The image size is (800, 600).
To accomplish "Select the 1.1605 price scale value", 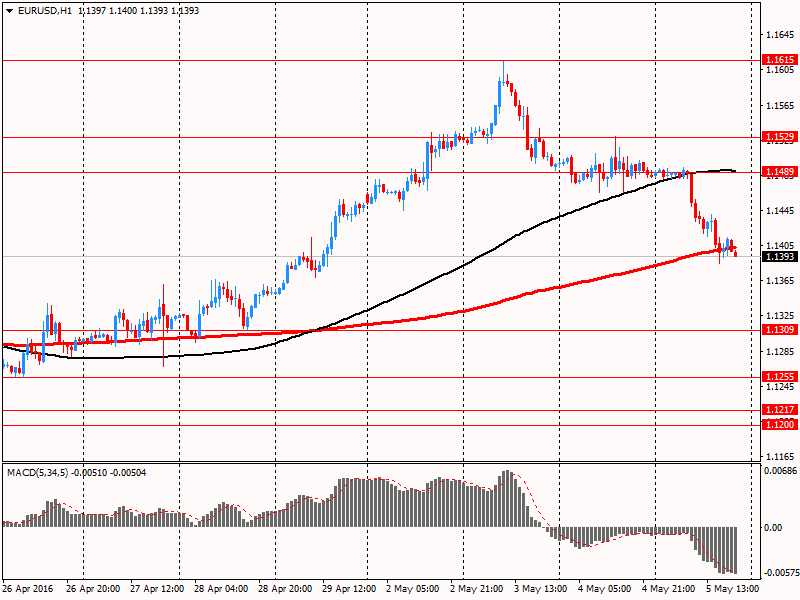I will tap(780, 70).
